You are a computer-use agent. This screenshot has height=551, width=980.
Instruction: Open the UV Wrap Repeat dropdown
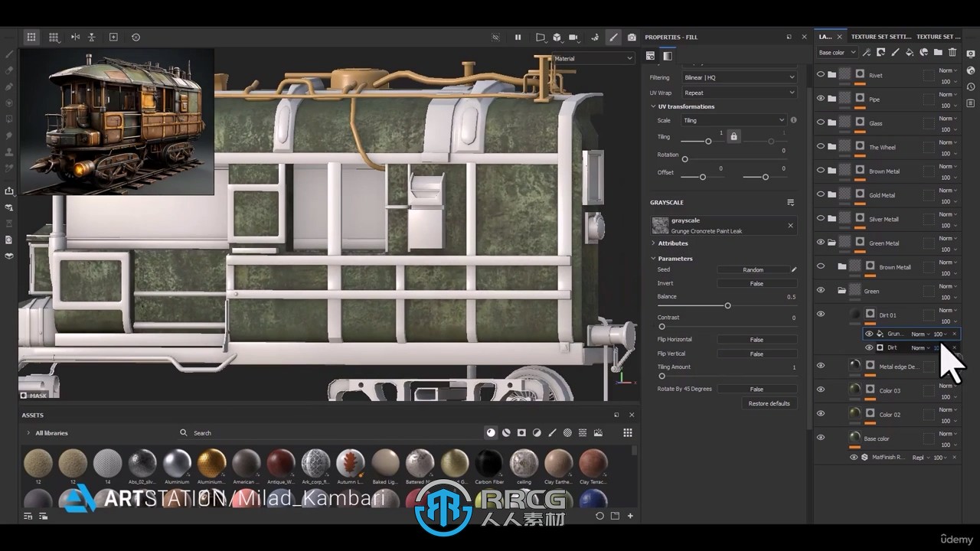pos(739,93)
